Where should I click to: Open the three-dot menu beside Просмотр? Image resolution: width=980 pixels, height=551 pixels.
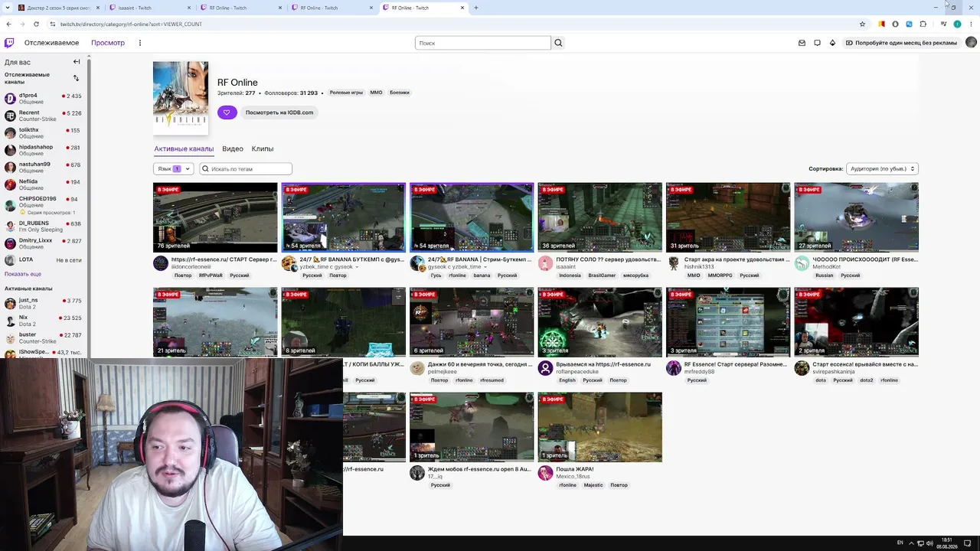(140, 43)
